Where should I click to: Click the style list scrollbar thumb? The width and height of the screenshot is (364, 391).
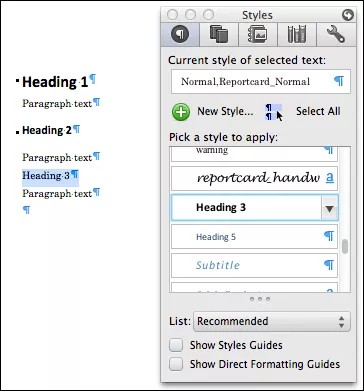coord(345,246)
